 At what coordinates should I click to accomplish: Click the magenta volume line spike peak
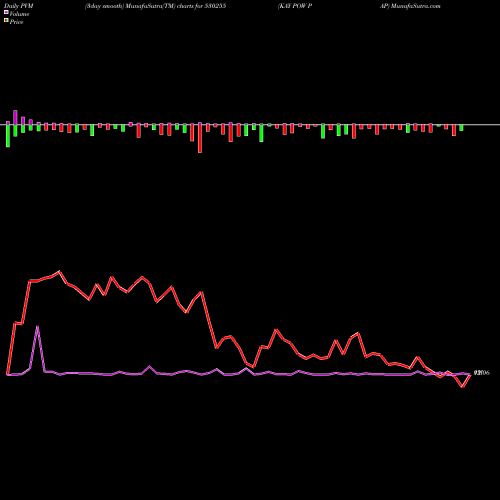[37, 327]
